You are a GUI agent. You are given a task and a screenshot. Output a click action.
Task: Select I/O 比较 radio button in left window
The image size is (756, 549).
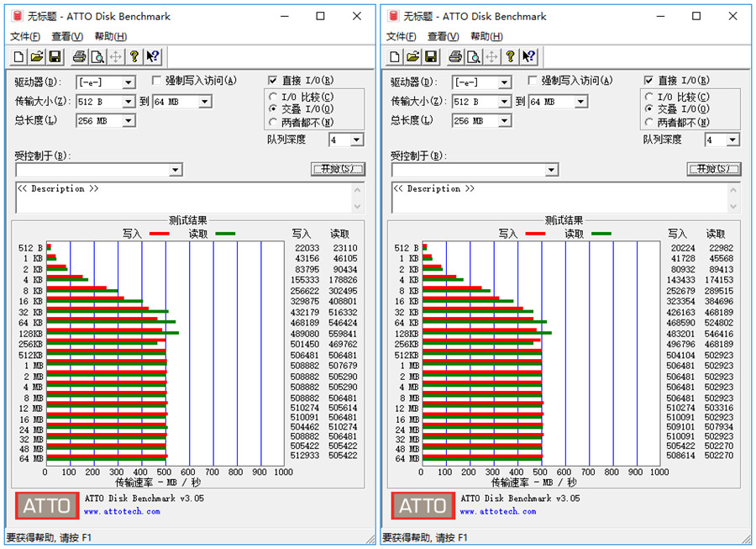pyautogui.click(x=274, y=98)
